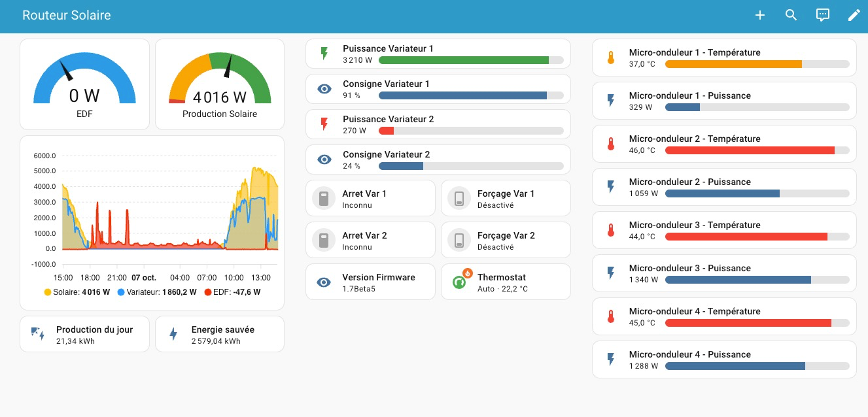Open the Micro-onduleur 3 - Puissance card
868x417 pixels.
[724, 273]
